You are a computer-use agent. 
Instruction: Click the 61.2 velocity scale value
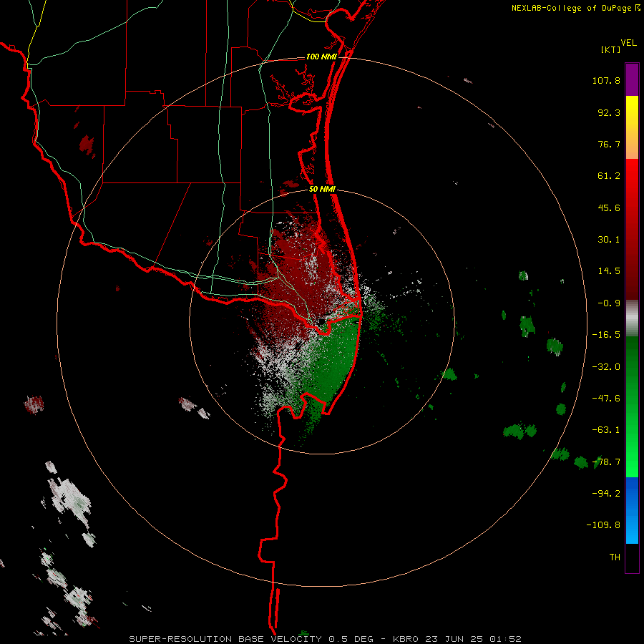(x=609, y=176)
